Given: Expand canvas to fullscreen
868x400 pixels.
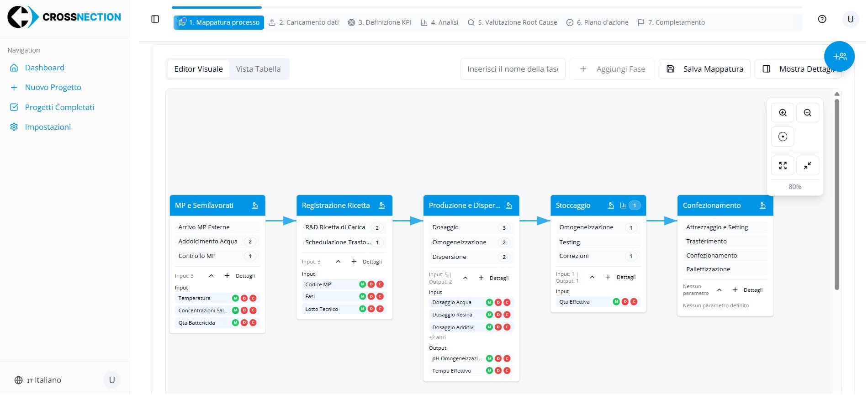Looking at the screenshot, I should pyautogui.click(x=783, y=165).
